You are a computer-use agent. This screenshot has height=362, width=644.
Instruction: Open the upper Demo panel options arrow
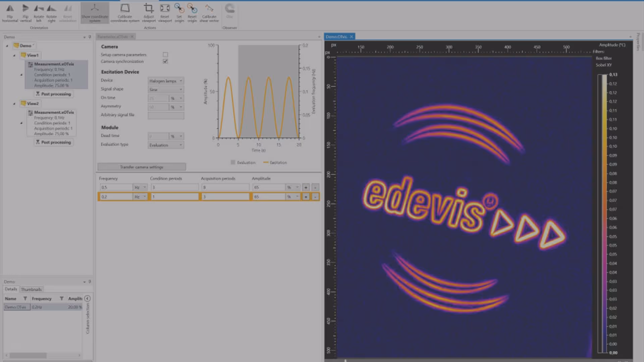(84, 37)
